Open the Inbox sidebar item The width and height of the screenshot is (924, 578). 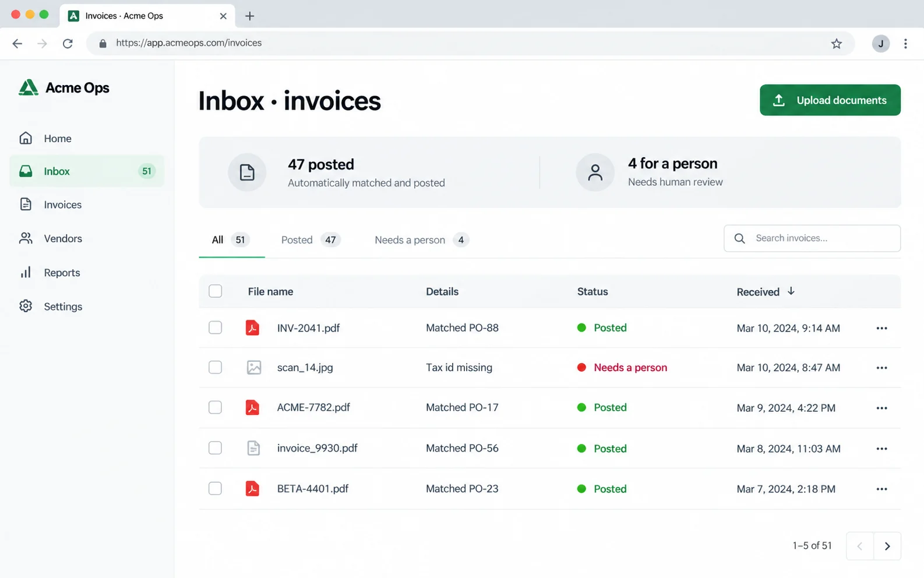point(87,171)
